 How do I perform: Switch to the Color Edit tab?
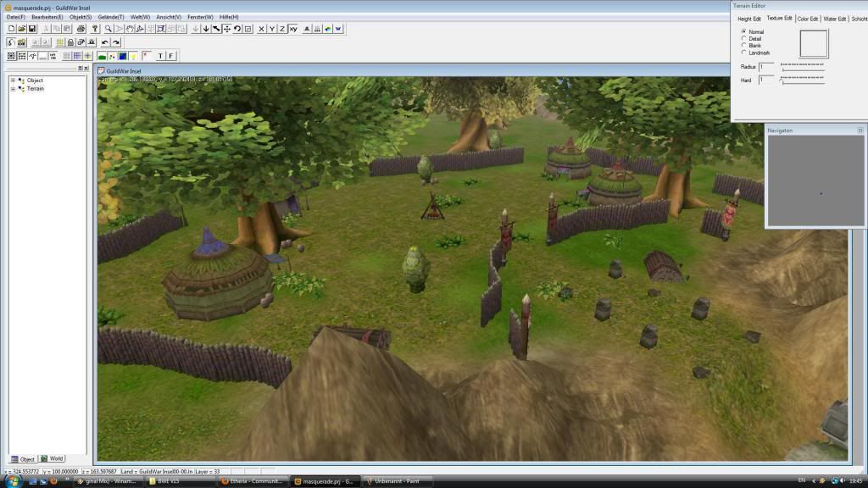tap(808, 19)
